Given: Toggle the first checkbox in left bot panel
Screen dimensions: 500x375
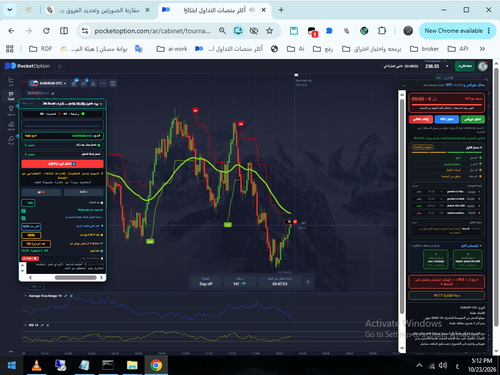Looking at the screenshot, I should [x=24, y=211].
